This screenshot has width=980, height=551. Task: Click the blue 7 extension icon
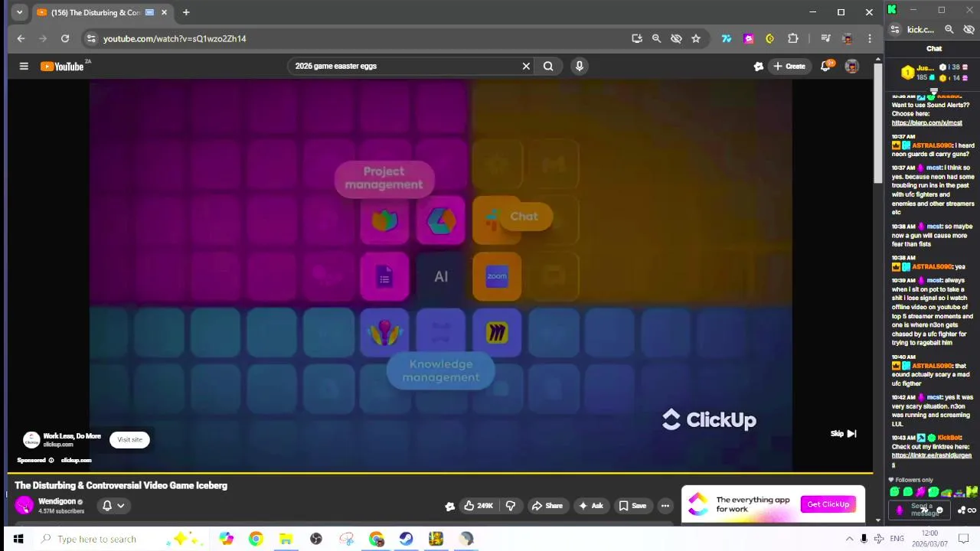(x=727, y=38)
